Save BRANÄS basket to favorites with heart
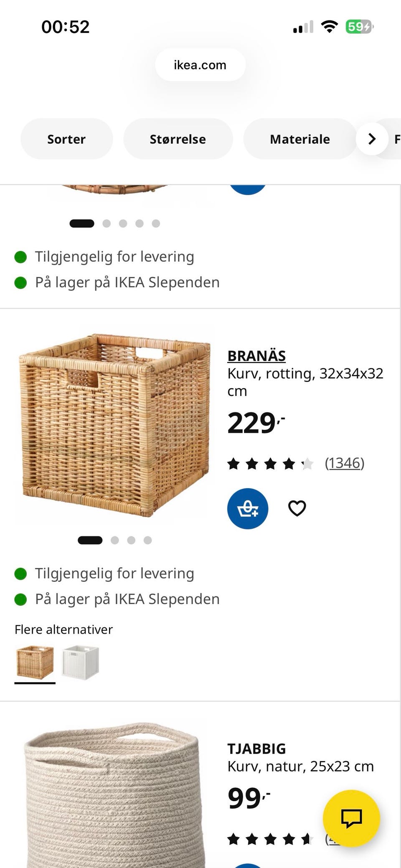Screen dimensions: 401x868 297,508
